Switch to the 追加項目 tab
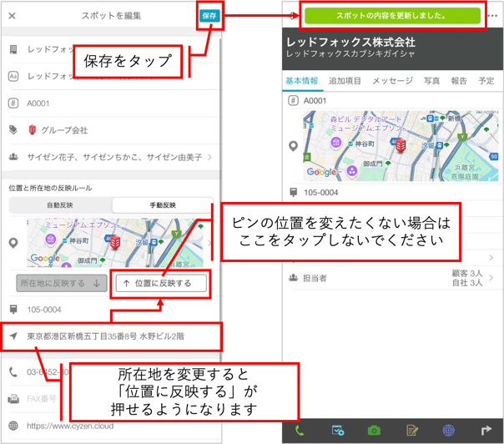 (x=345, y=81)
